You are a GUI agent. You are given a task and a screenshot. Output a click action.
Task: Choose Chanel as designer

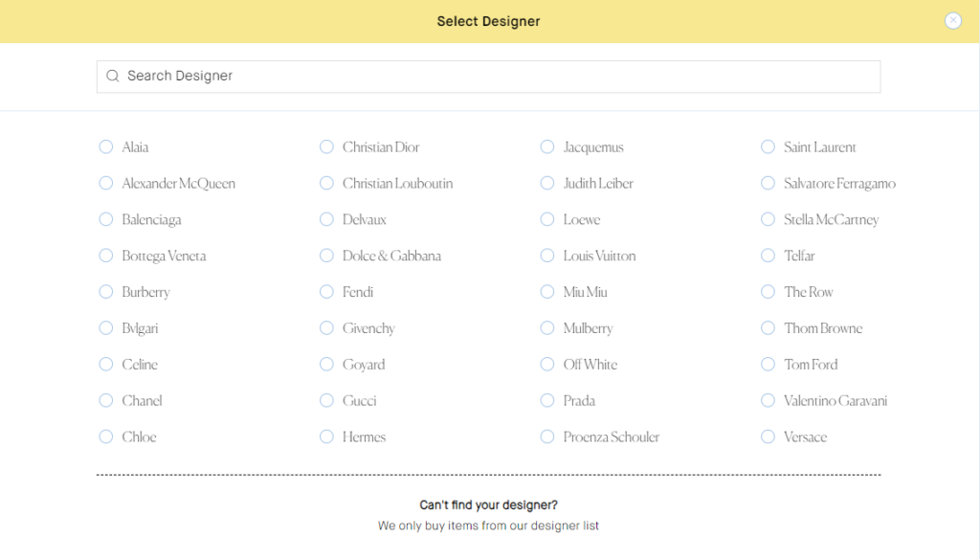106,401
